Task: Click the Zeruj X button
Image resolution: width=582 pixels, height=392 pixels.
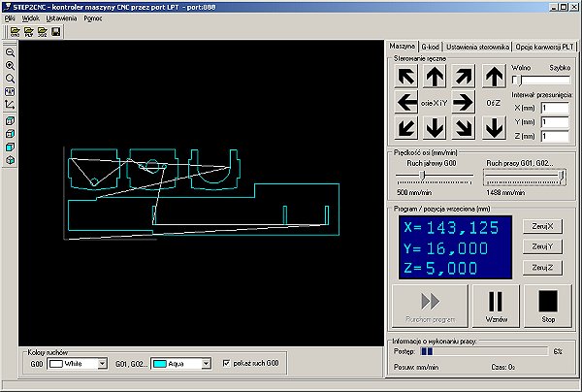Action: (542, 226)
